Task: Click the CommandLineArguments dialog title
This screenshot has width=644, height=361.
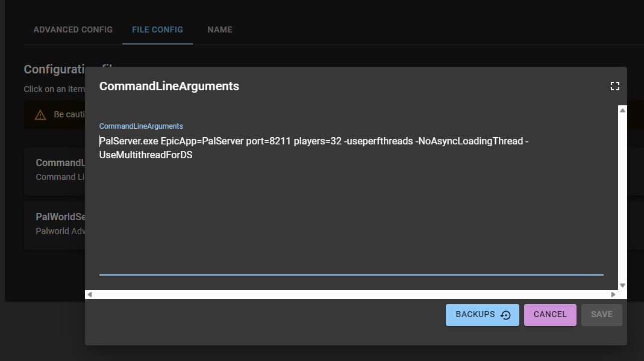Action: tap(169, 86)
